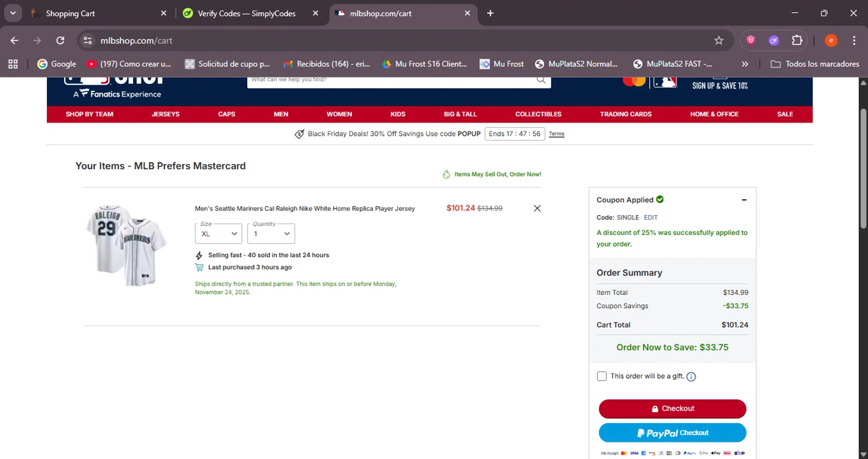
Task: Open Shop By Team menu
Action: [x=90, y=114]
